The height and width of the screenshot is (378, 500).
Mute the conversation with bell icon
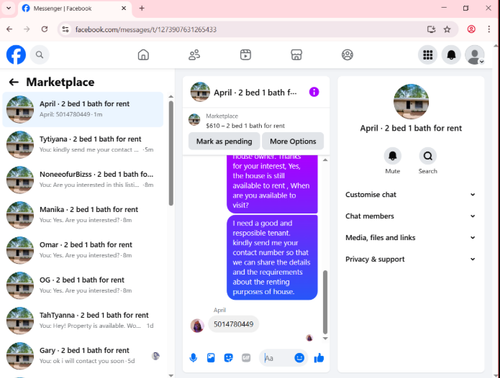[x=393, y=156]
